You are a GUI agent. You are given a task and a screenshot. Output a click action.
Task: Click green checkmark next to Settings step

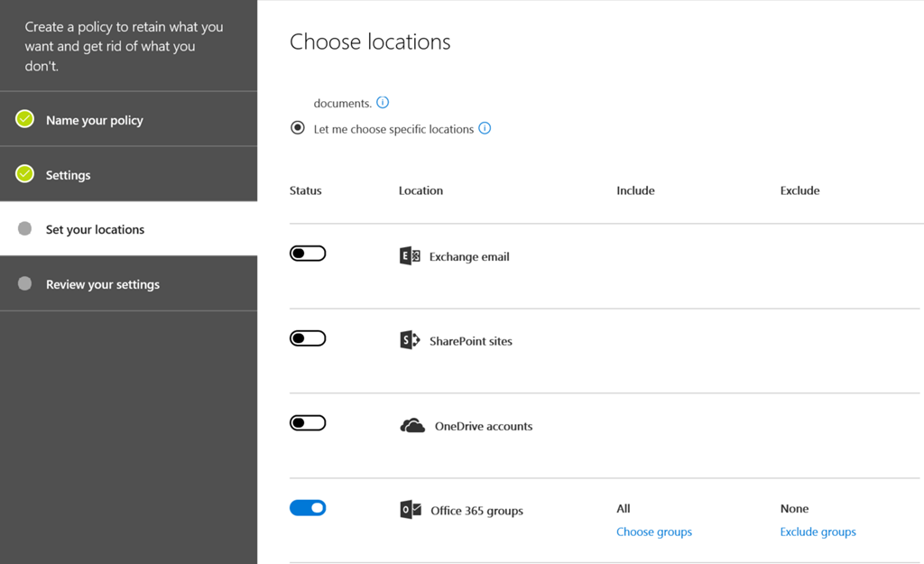(25, 174)
